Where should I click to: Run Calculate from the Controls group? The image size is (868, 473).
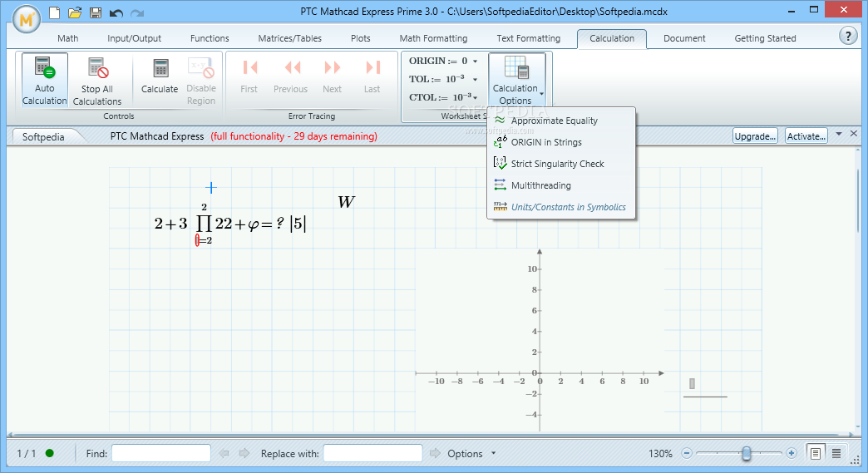click(160, 76)
